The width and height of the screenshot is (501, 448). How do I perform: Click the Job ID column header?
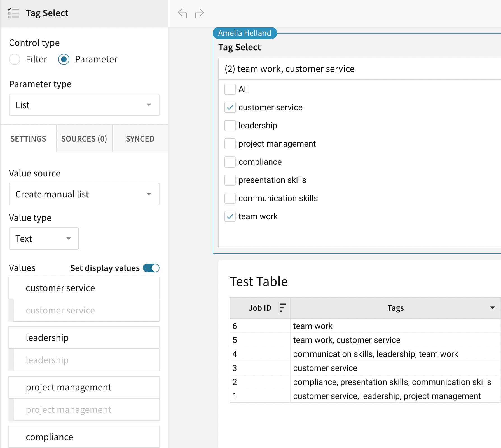(x=259, y=308)
